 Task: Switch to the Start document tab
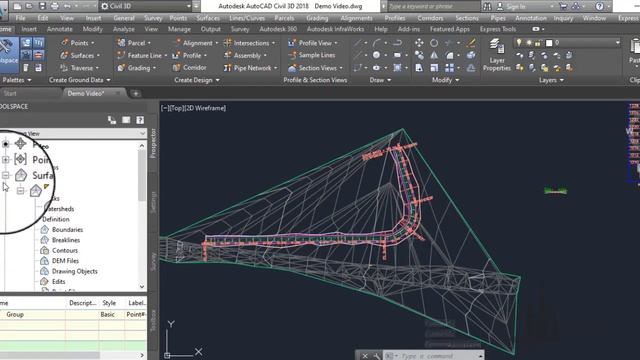tap(10, 93)
